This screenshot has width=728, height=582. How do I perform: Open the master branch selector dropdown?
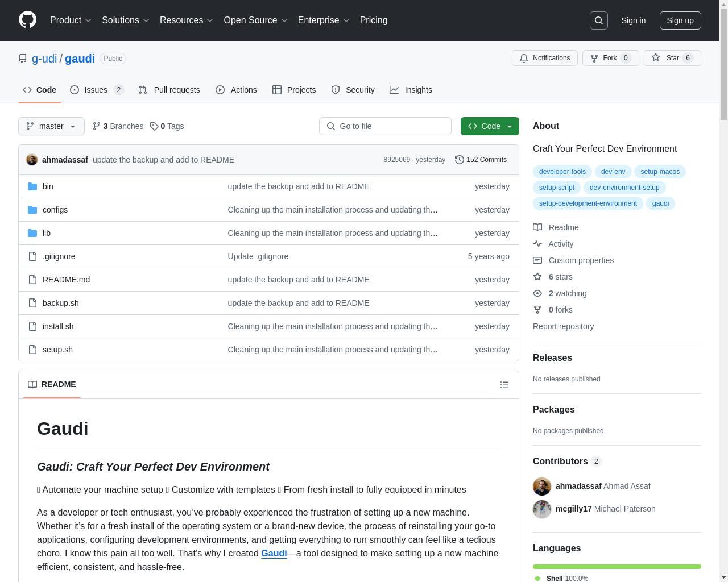click(x=51, y=126)
